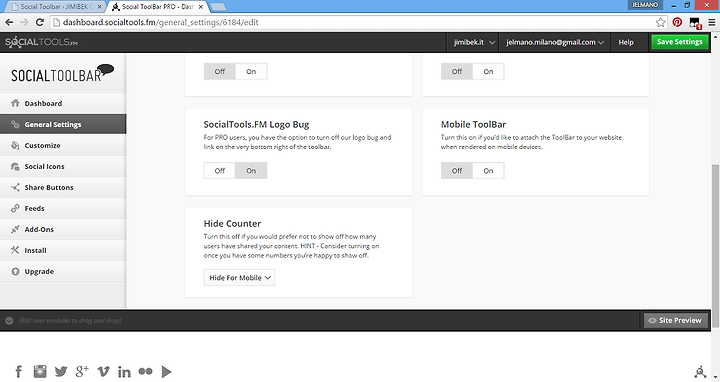The image size is (720, 382).
Task: Reload the page with the refresh icon
Action: click(40, 22)
